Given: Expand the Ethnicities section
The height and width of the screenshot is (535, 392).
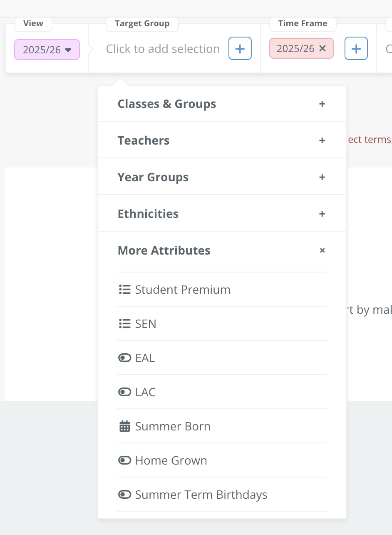Looking at the screenshot, I should coord(322,214).
